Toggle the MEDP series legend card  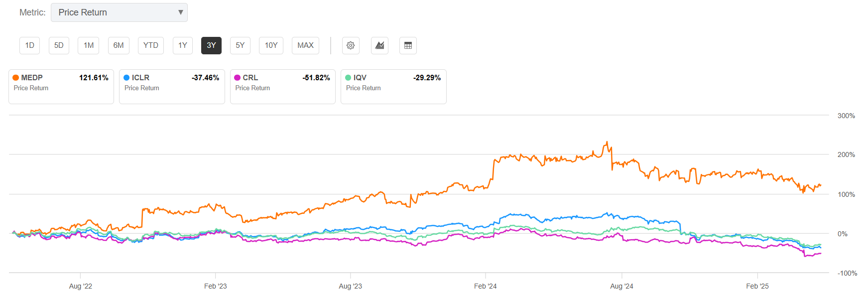click(x=61, y=87)
